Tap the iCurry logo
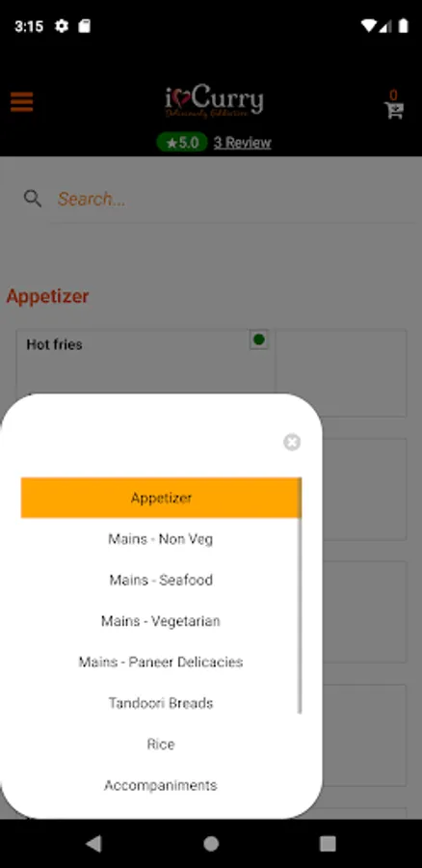The width and height of the screenshot is (422, 868). (x=214, y=100)
